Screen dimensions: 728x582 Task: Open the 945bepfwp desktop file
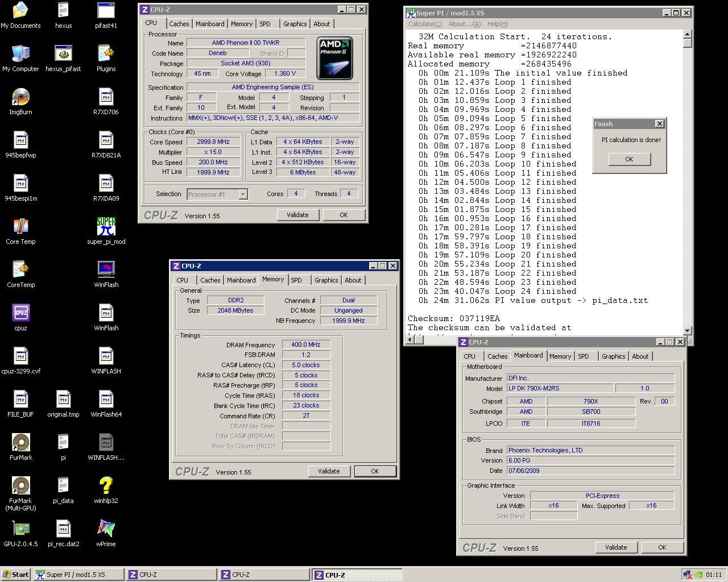(20, 144)
